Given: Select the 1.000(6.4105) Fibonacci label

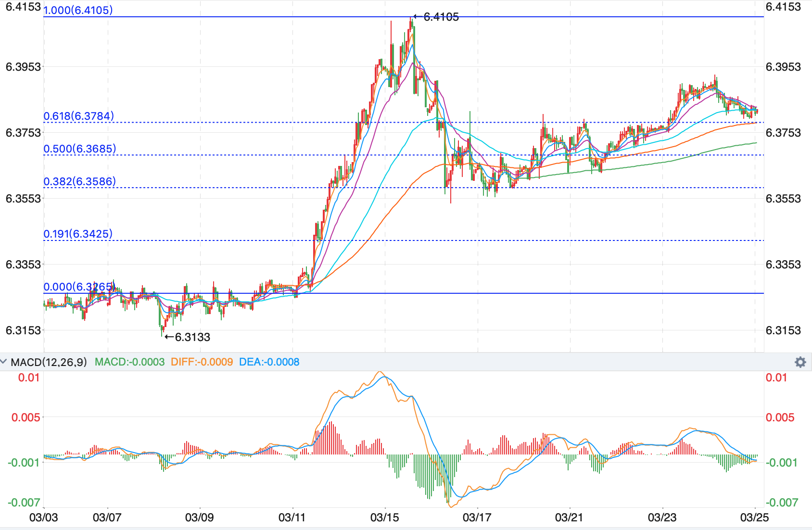Looking at the screenshot, I should [78, 10].
